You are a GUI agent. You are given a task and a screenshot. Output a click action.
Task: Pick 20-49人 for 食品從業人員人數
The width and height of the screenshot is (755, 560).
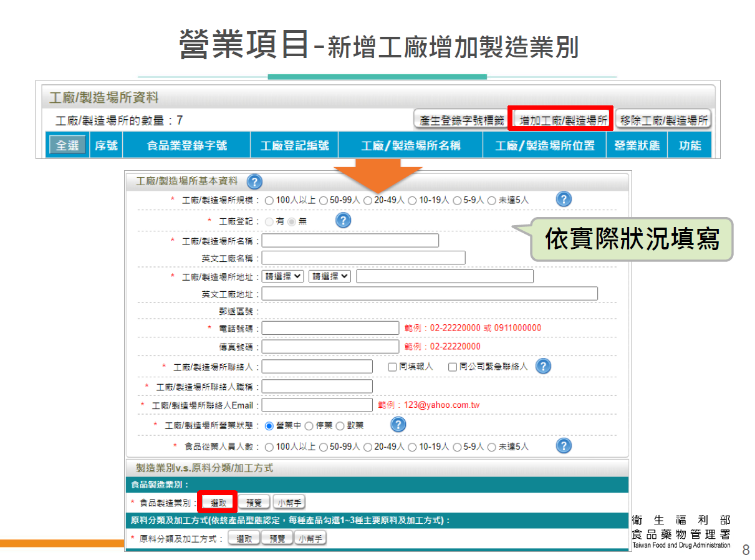(368, 447)
